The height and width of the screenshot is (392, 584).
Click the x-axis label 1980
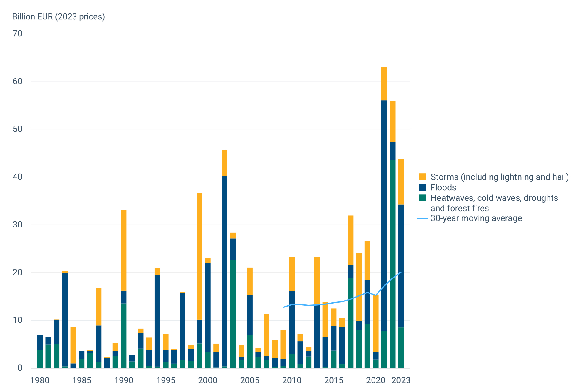[x=40, y=380]
